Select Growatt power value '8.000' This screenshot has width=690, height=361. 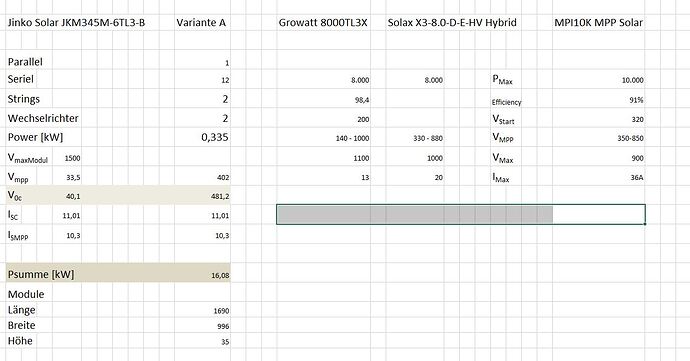point(360,80)
